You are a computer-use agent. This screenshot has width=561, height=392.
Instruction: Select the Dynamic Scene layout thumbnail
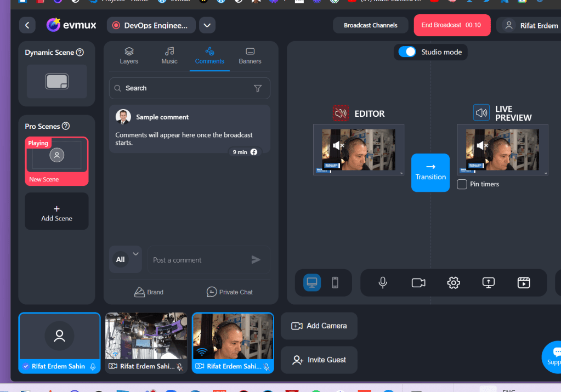click(56, 82)
